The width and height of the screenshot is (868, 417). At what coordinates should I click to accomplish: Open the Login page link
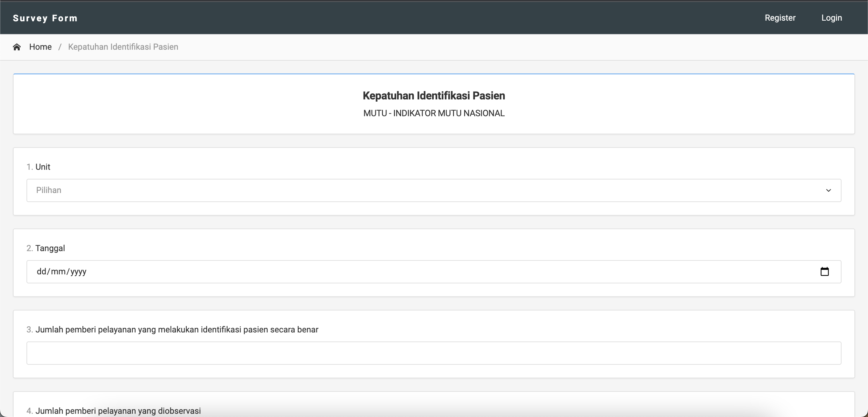click(831, 18)
